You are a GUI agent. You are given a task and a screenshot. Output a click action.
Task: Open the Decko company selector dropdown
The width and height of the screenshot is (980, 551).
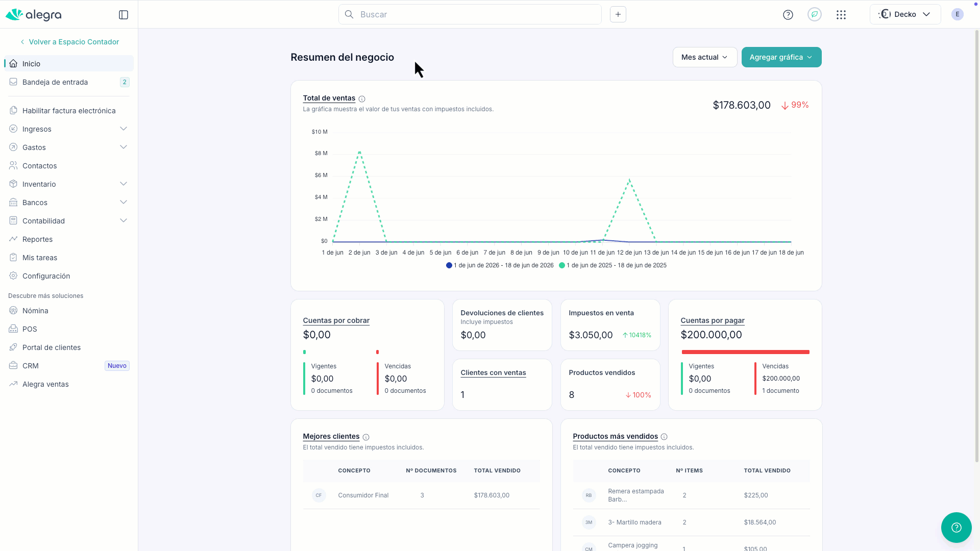(x=905, y=14)
